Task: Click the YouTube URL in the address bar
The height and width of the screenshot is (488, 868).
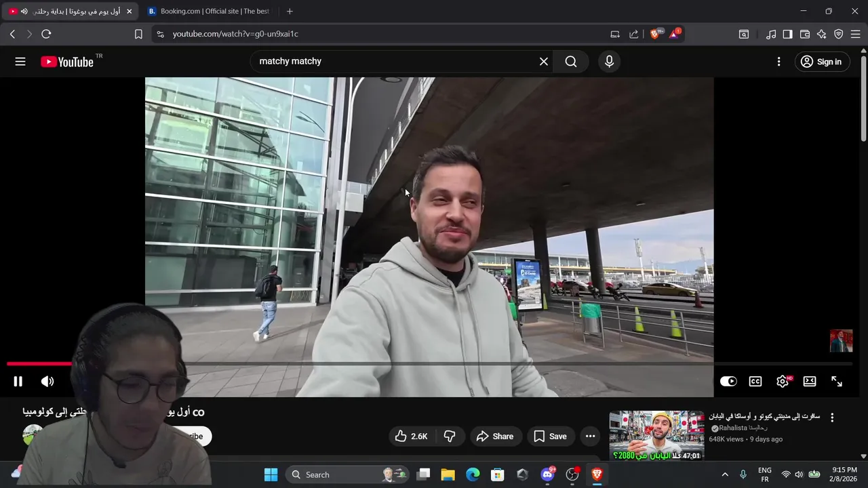Action: [x=235, y=34]
